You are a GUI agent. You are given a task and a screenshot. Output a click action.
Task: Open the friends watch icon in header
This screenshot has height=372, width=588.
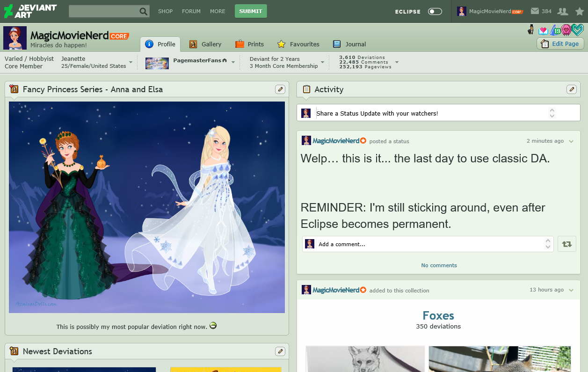click(x=563, y=11)
